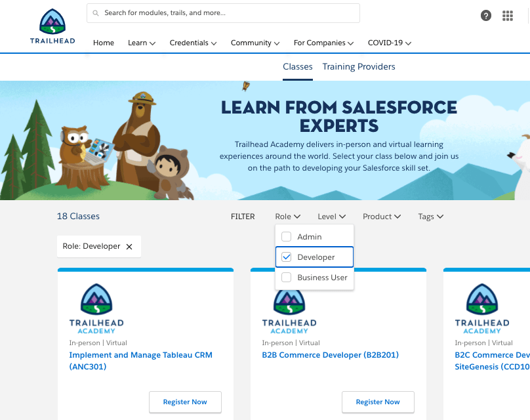This screenshot has height=420, width=530.
Task: Switch to Training Providers tab
Action: [359, 67]
